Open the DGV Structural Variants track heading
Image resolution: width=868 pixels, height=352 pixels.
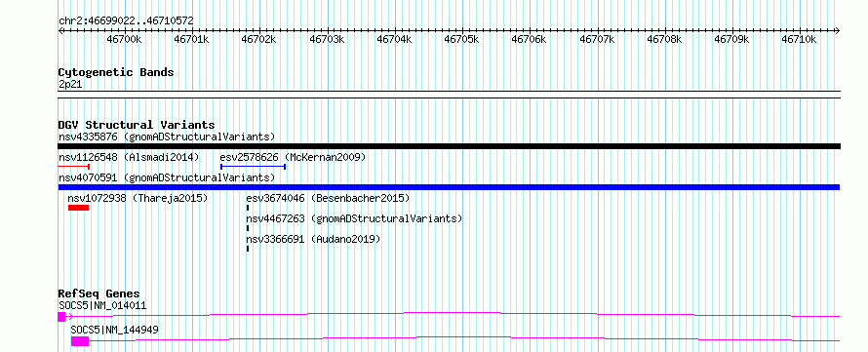click(137, 125)
